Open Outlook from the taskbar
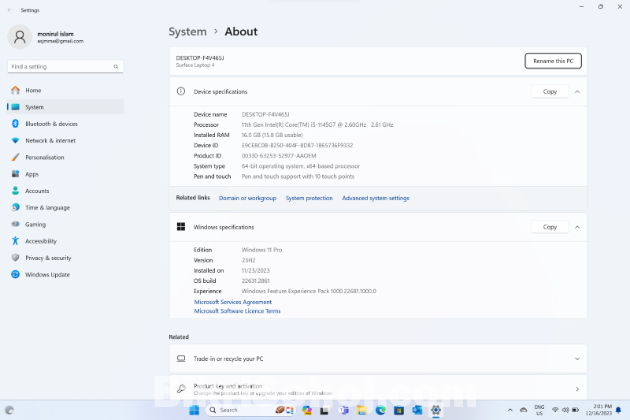The height and width of the screenshot is (420, 630). pyautogui.click(x=417, y=410)
